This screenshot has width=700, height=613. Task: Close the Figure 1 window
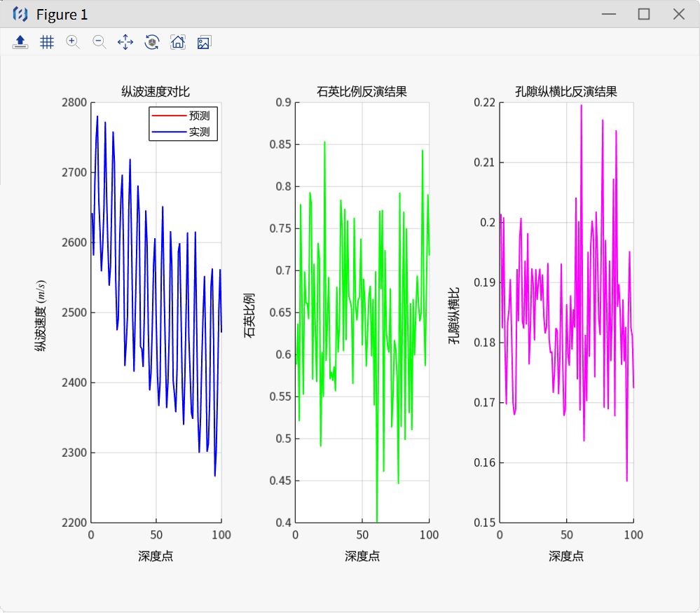(x=678, y=14)
